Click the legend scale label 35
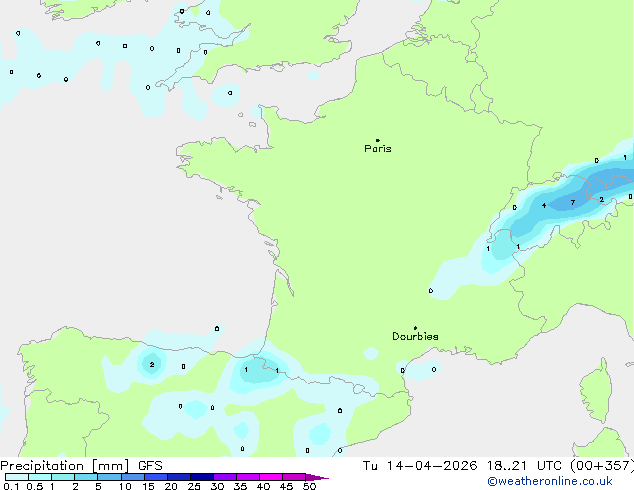The height and width of the screenshot is (490, 634). point(240,486)
